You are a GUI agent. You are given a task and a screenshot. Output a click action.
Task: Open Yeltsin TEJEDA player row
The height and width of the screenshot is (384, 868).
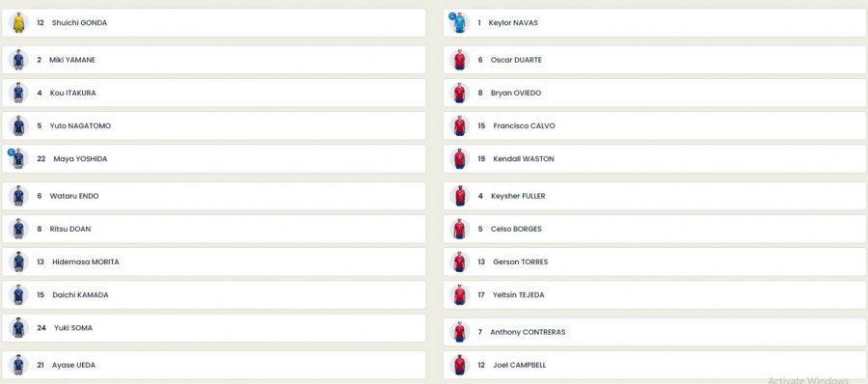(654, 295)
